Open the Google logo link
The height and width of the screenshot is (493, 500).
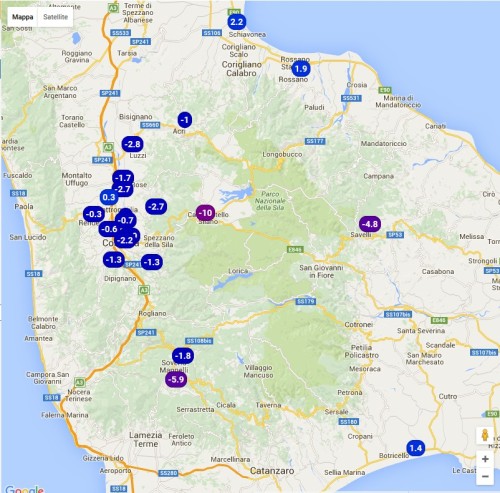(x=24, y=489)
